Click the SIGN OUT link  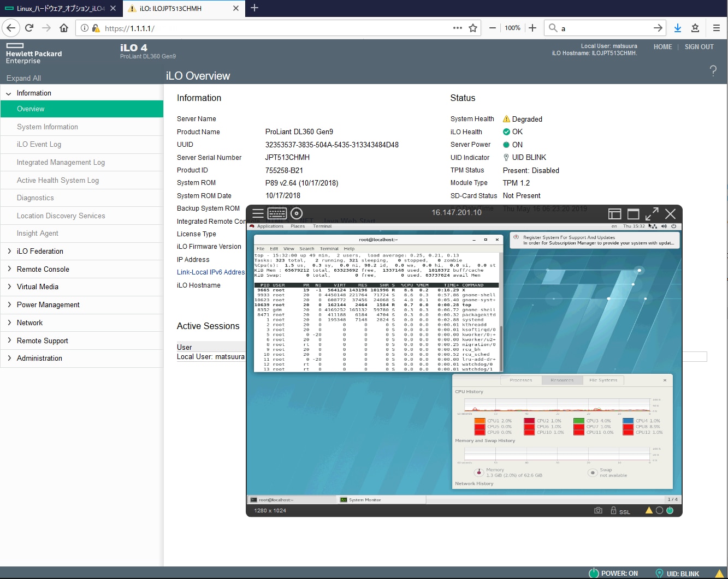tap(699, 47)
